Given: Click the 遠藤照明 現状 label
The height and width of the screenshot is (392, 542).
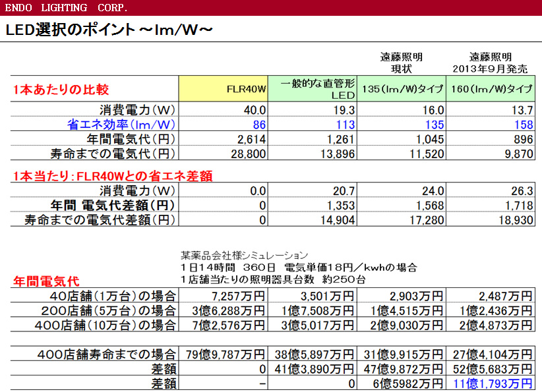Looking at the screenshot, I should point(402,63).
